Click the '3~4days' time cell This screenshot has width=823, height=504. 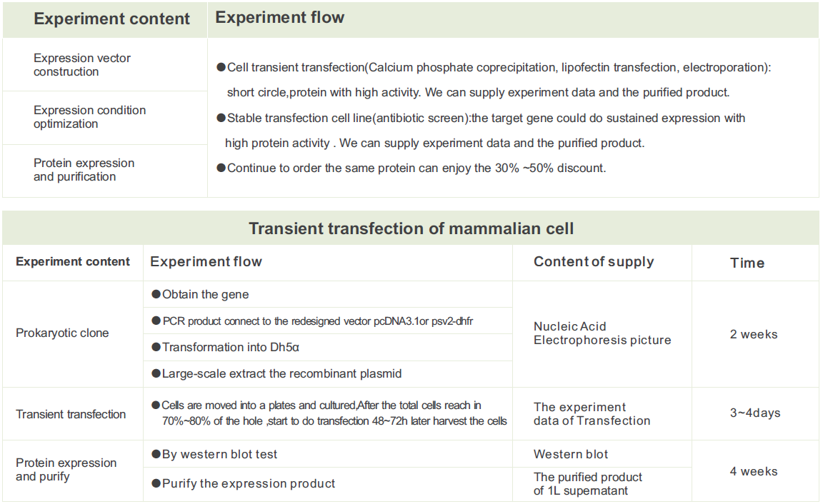[754, 413]
